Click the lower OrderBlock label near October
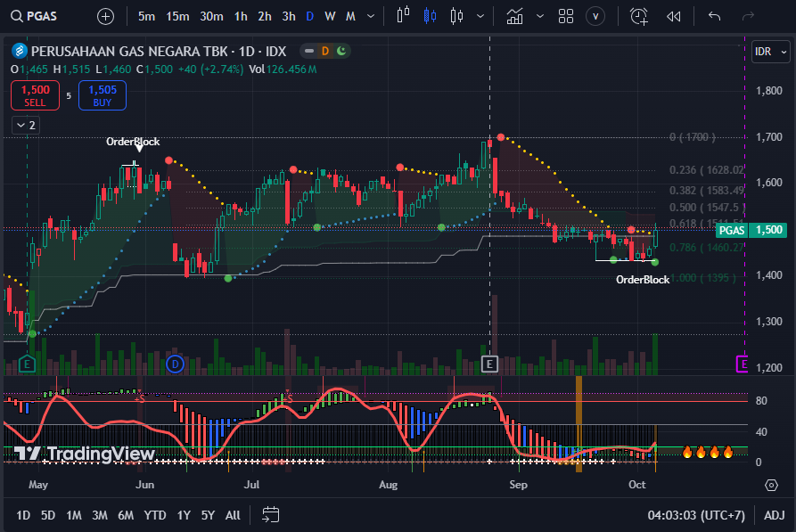This screenshot has height=532, width=796. [x=643, y=280]
